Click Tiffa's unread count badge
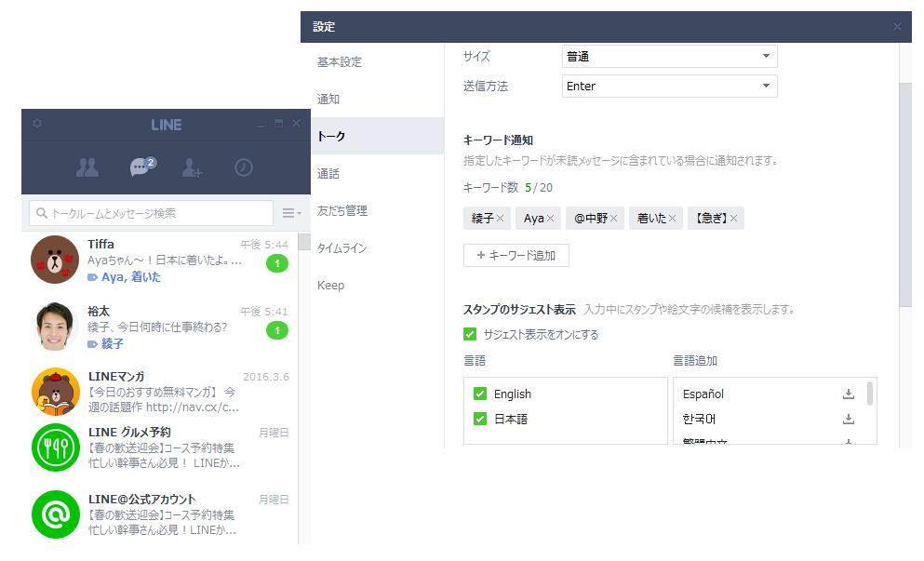 tap(277, 263)
